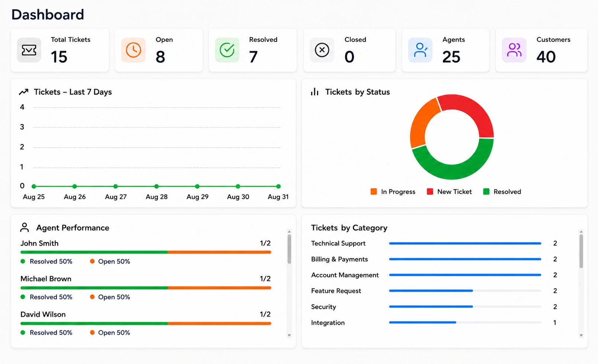Select the John Smith agent name
The width and height of the screenshot is (598, 364).
click(x=39, y=243)
